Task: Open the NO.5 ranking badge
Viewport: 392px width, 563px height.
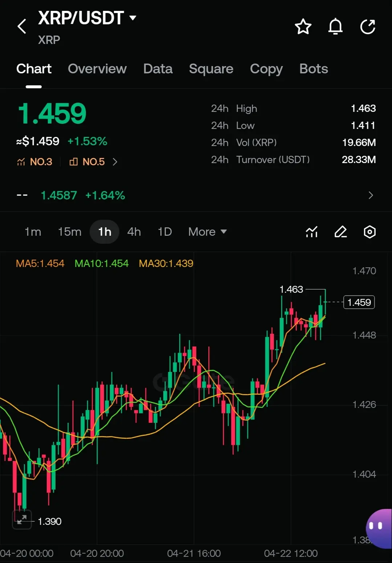Action: (x=87, y=162)
